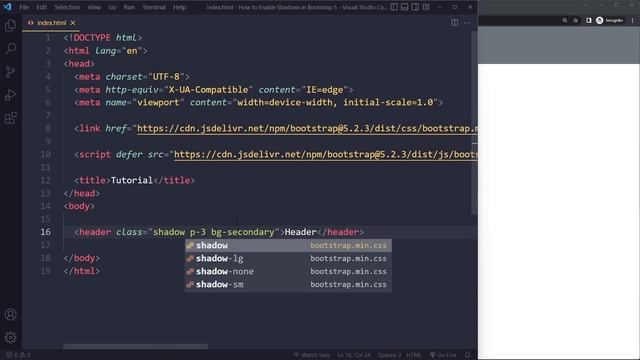The image size is (640, 360).
Task: Open the Terminal menu
Action: (x=154, y=7)
